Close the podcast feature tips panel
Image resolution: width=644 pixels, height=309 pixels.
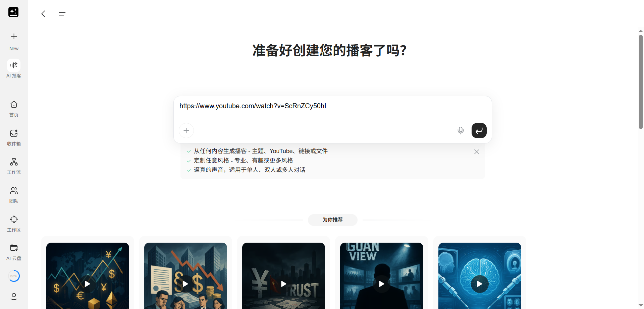click(476, 152)
